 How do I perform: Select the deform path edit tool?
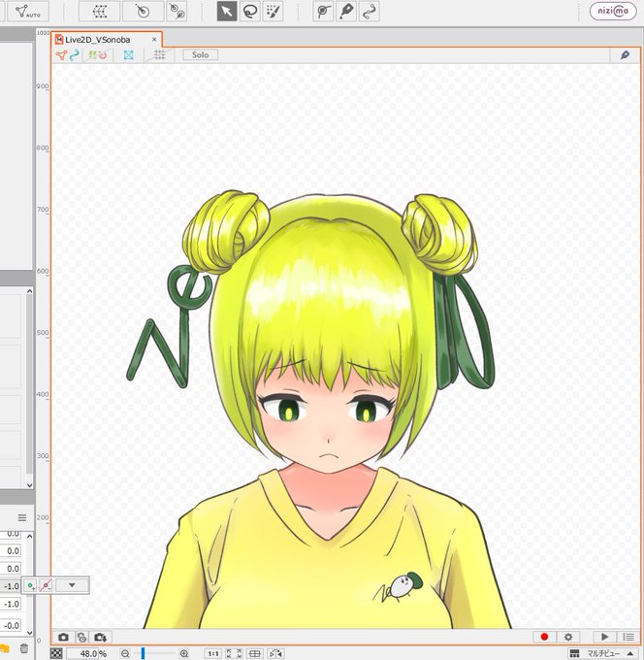pyautogui.click(x=346, y=12)
